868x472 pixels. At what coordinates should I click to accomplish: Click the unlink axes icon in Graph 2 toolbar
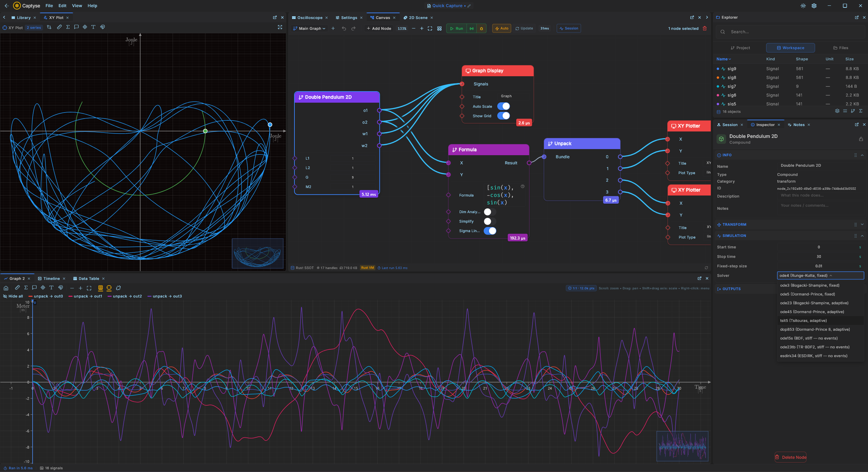118,288
